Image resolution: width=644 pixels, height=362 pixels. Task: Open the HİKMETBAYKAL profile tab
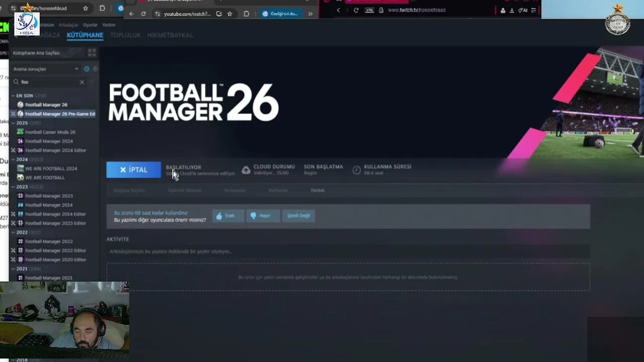click(x=170, y=35)
